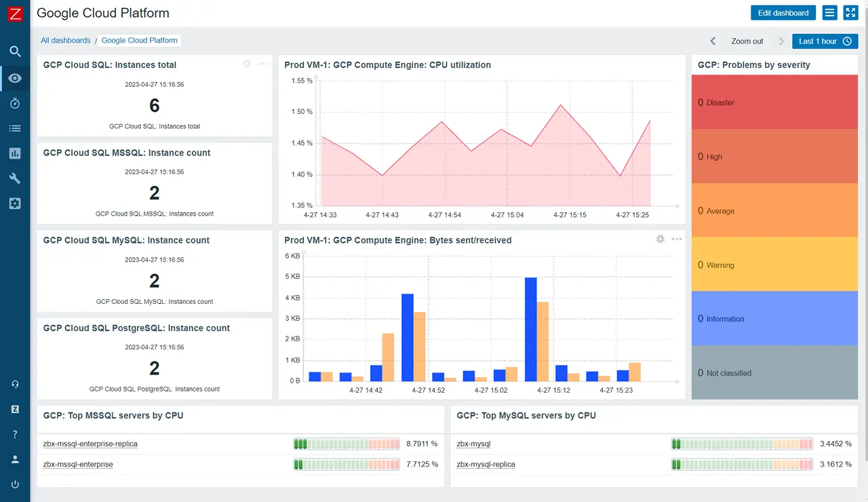Open the Monitoring eye icon menu
This screenshot has width=868, height=502.
[15, 78]
